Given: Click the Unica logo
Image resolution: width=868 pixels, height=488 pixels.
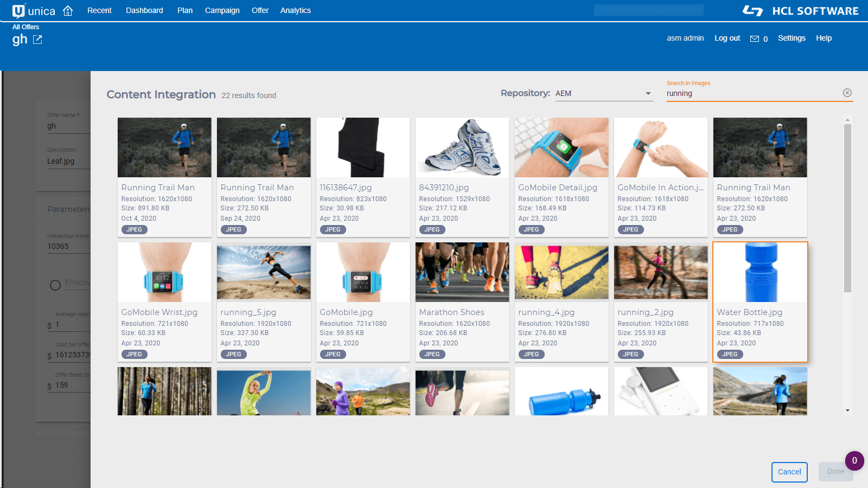Looking at the screenshot, I should [x=33, y=11].
